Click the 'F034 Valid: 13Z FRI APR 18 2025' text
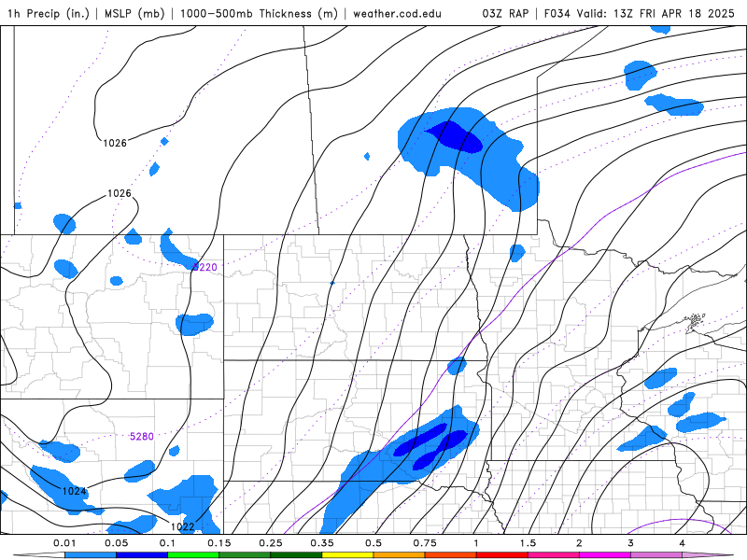This screenshot has height=560, width=747. click(640, 13)
